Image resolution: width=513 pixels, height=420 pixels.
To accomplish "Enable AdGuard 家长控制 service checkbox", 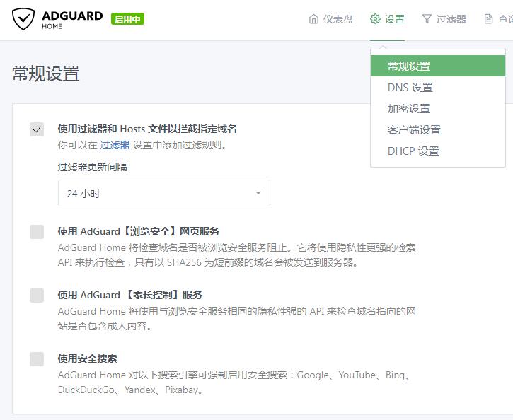I will 37,296.
